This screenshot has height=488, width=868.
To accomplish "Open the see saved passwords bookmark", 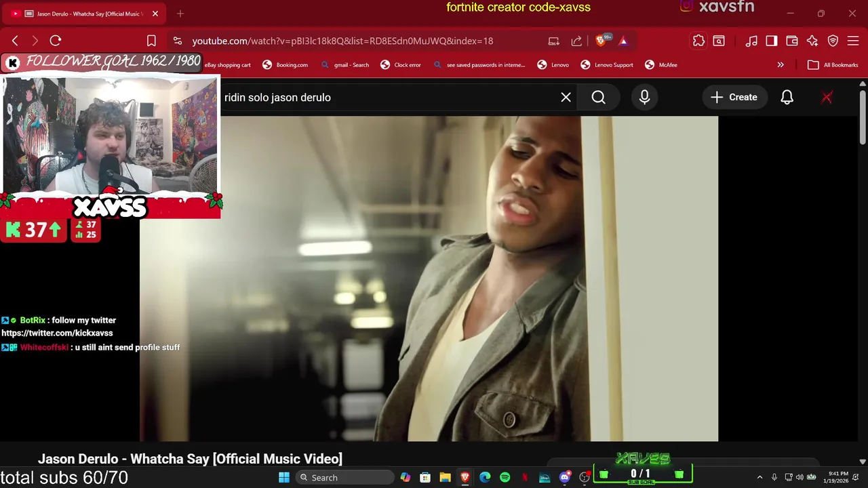I will coord(479,65).
